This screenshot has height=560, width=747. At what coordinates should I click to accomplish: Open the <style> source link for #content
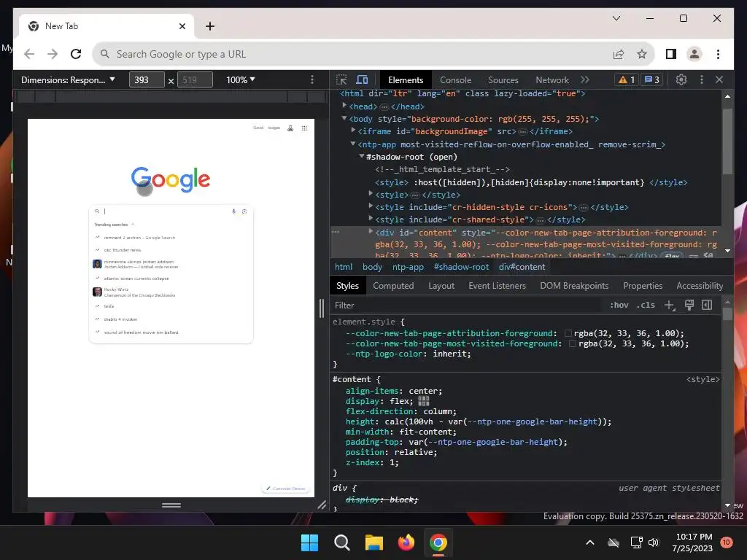703,379
